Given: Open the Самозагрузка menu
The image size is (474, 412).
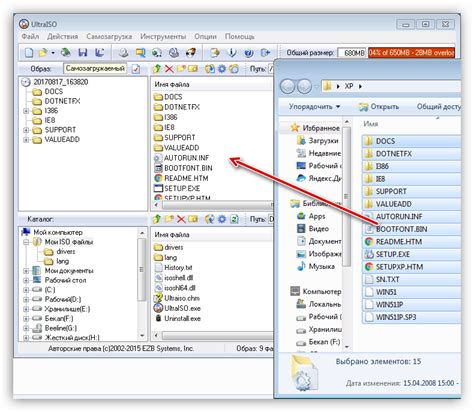Looking at the screenshot, I should pyautogui.click(x=109, y=36).
